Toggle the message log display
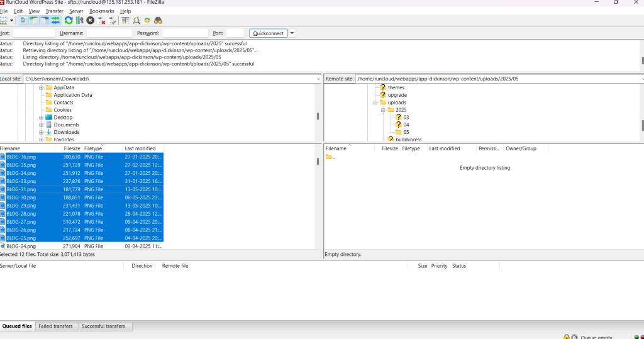Image resolution: width=644 pixels, height=339 pixels. point(23,21)
